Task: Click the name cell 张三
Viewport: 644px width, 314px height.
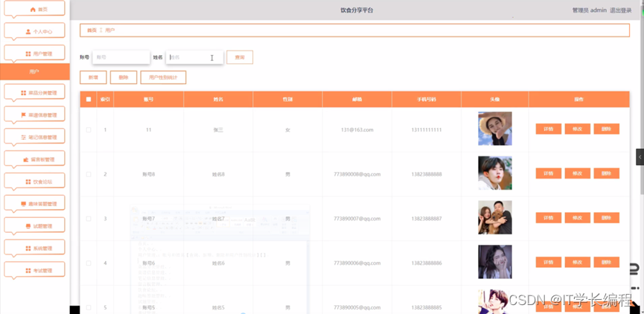Action: 218,129
